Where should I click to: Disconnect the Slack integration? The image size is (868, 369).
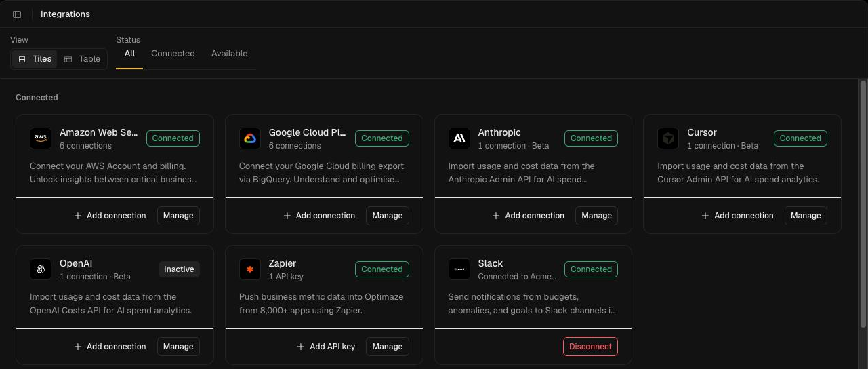point(590,347)
